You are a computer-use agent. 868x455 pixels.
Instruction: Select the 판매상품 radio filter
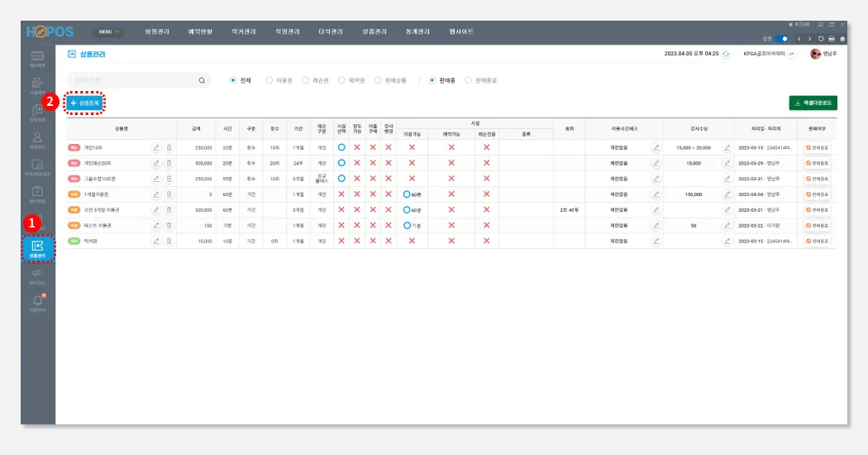[x=378, y=80]
